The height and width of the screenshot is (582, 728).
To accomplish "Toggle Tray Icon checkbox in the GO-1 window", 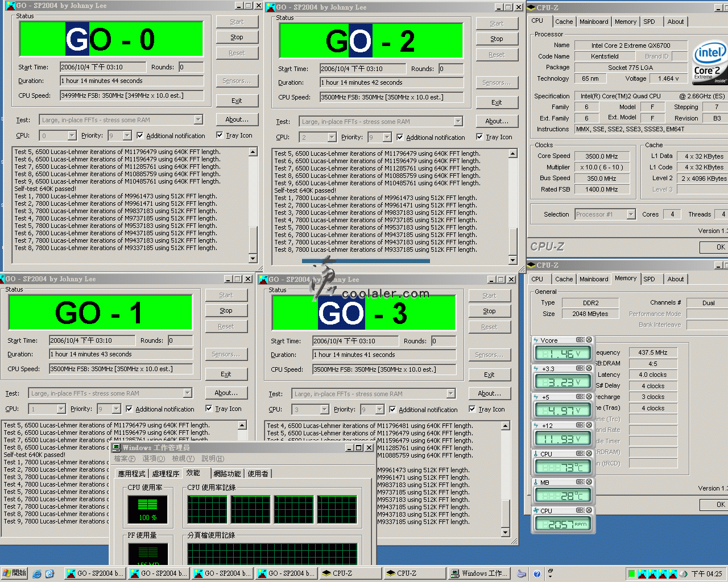I will 209,409.
